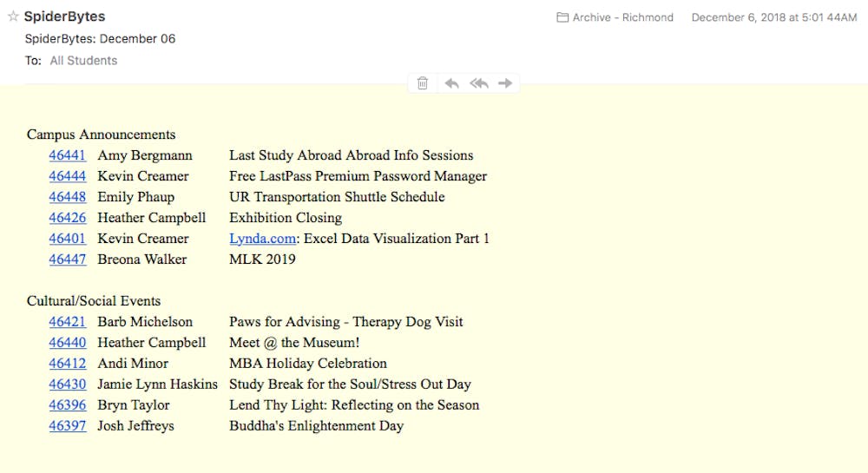Open link 46396 Lend Thy Light

(x=68, y=405)
